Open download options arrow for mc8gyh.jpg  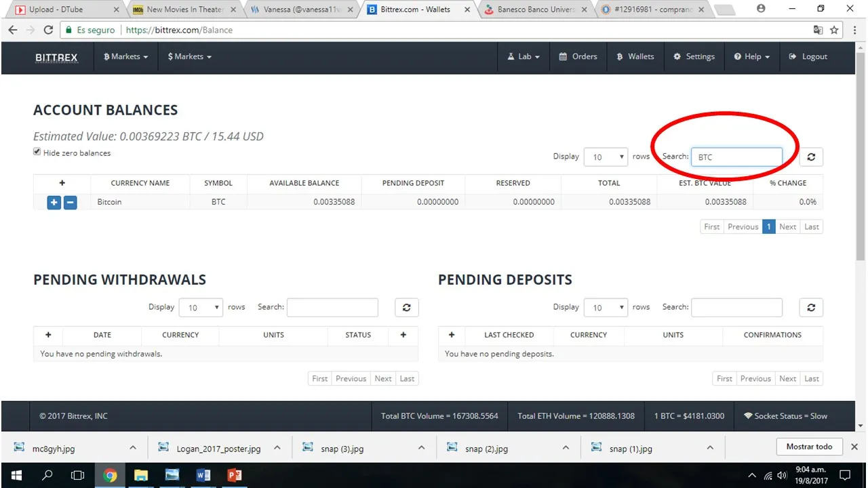coord(133,448)
